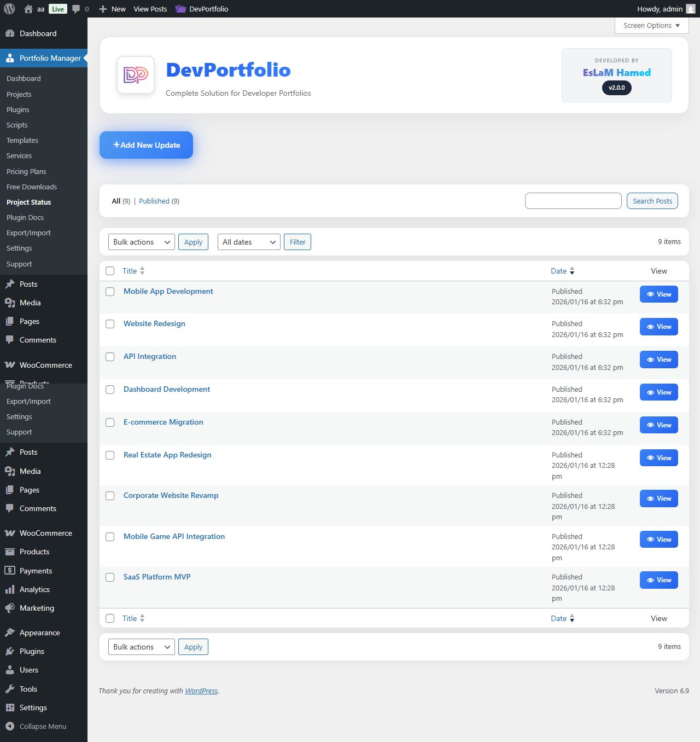700x742 pixels.
Task: Click the Add New Update button
Action: point(146,145)
